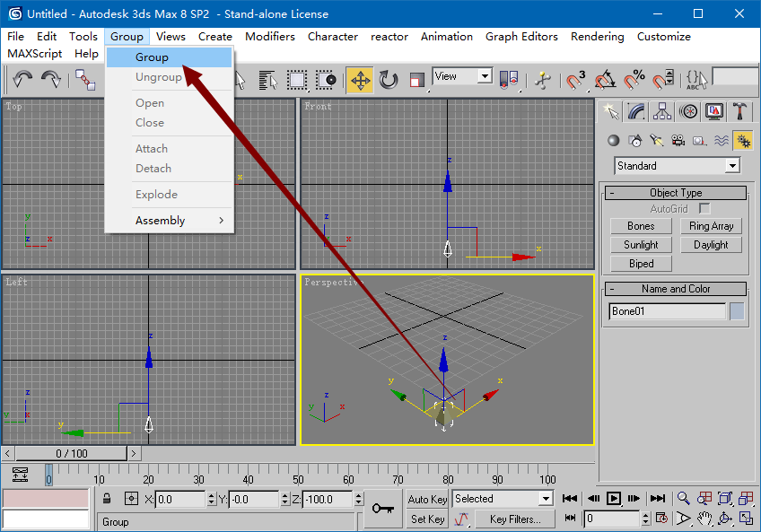Open default in/out tangents curve icon
Image resolution: width=761 pixels, height=532 pixels.
[x=461, y=519]
